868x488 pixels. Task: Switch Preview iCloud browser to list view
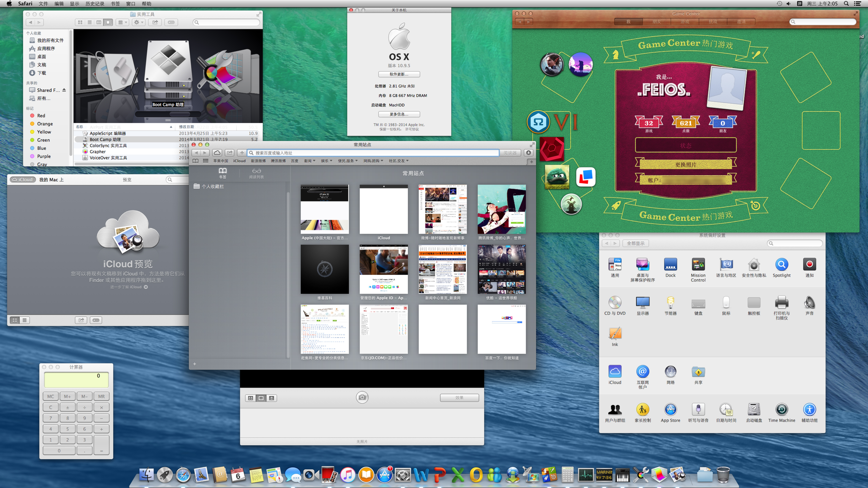[x=25, y=320]
